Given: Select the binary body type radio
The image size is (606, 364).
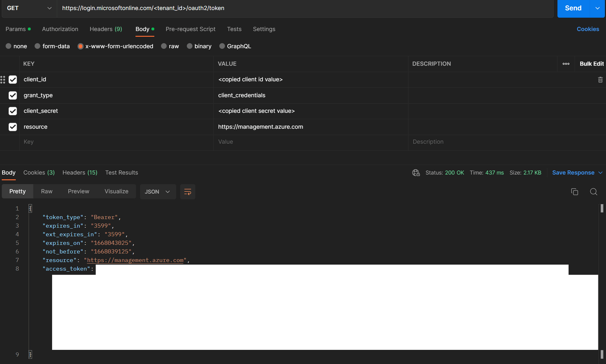Looking at the screenshot, I should pyautogui.click(x=190, y=46).
